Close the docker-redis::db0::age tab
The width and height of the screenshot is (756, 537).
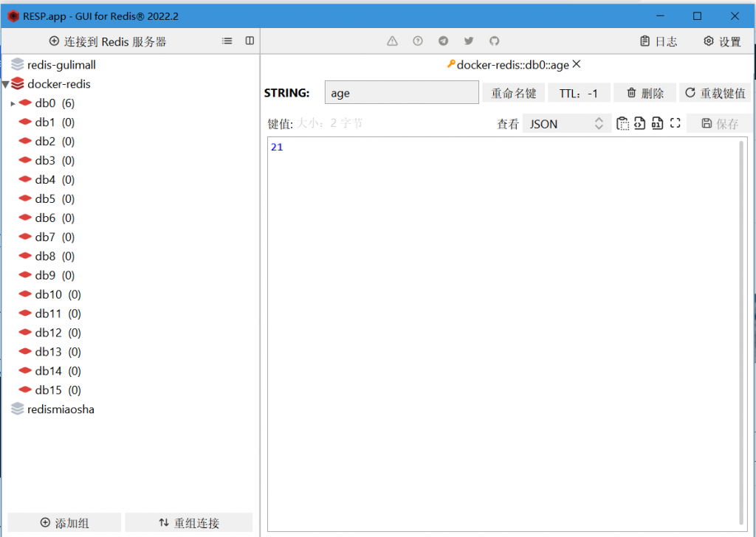pos(577,65)
